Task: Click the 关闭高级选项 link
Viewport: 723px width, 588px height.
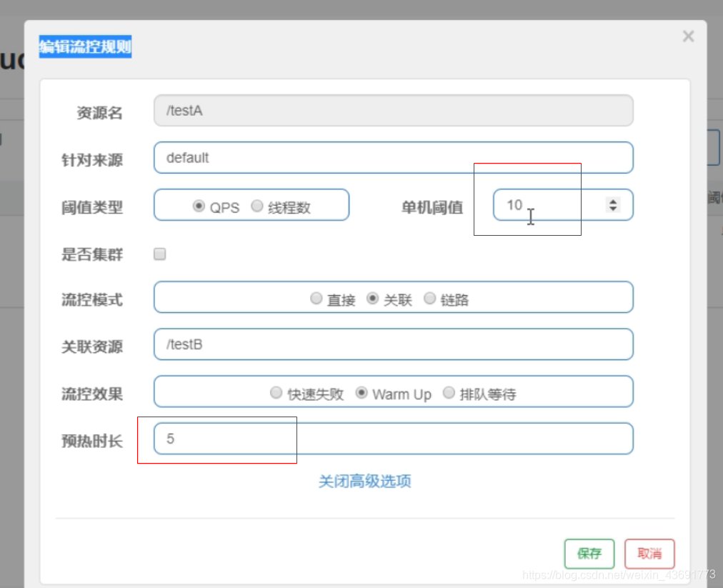Action: [x=364, y=482]
